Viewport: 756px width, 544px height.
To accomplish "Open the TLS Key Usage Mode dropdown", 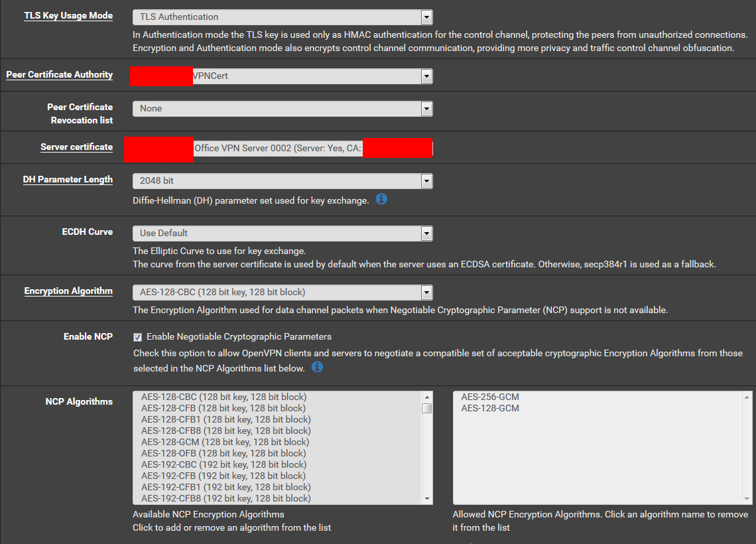I will pos(283,17).
